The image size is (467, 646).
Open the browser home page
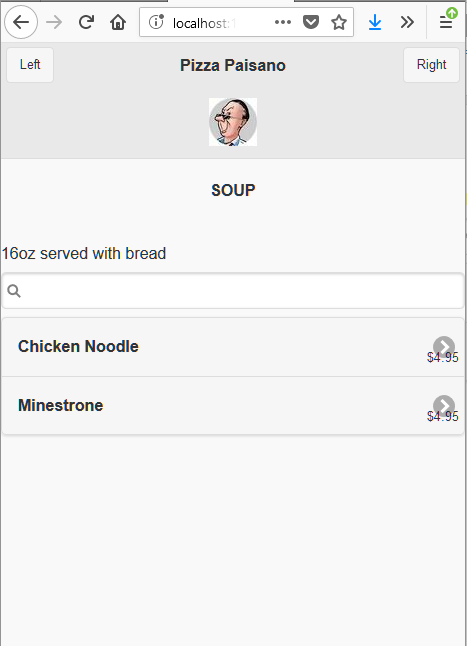coord(118,22)
